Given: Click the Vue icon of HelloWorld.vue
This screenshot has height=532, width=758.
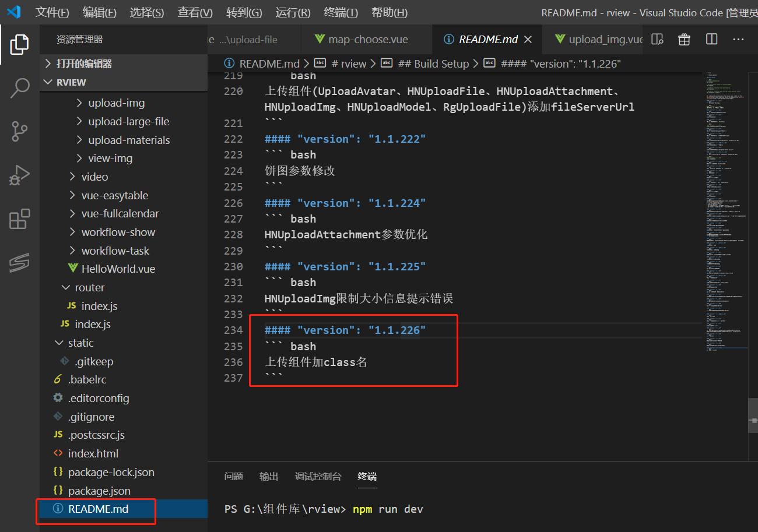Looking at the screenshot, I should [x=73, y=269].
